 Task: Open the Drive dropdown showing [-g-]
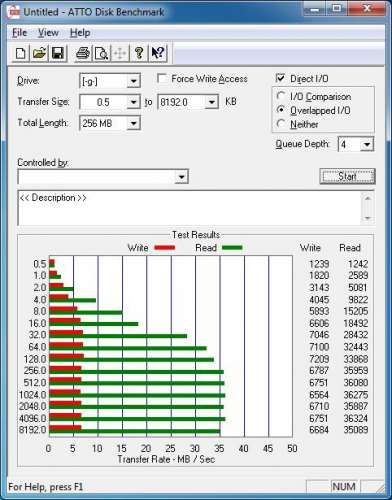point(133,81)
